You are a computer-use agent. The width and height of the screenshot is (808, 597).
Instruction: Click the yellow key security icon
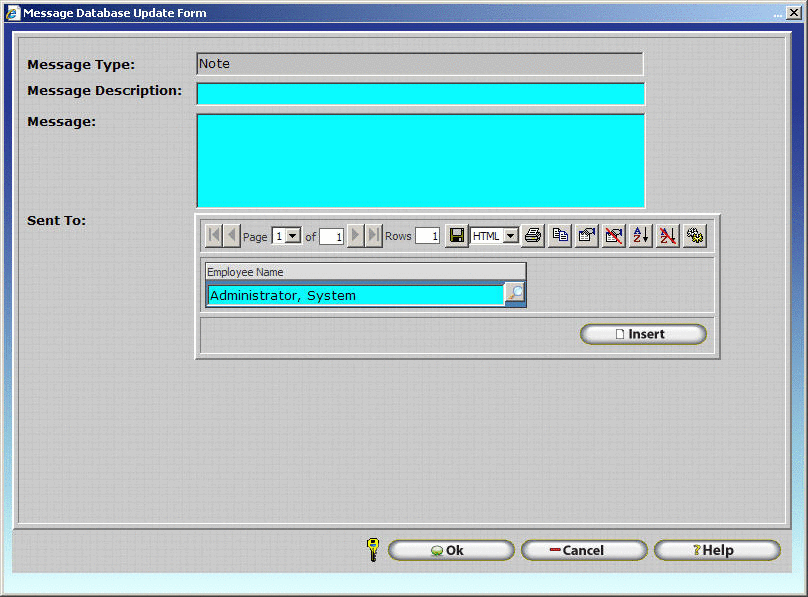(x=372, y=549)
